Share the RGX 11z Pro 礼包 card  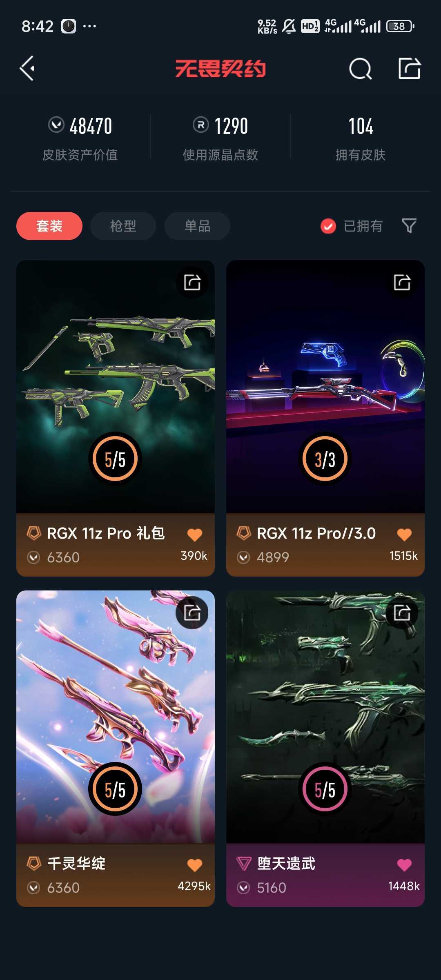point(192,282)
